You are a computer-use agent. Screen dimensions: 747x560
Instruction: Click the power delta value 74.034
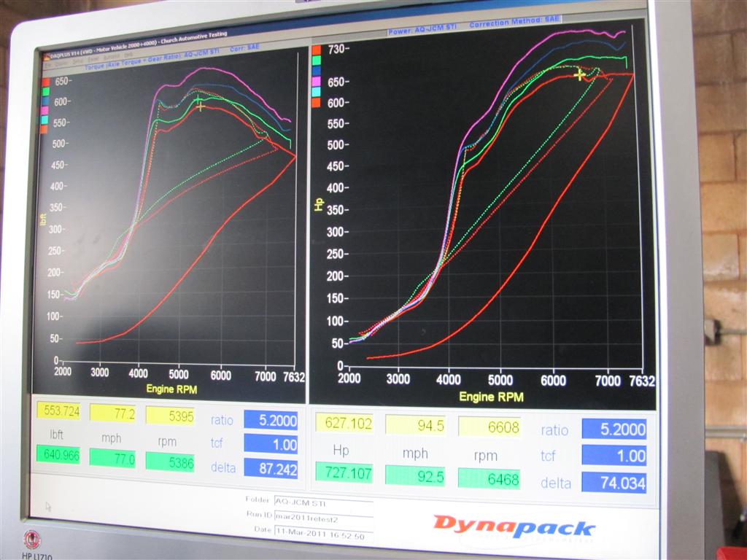pos(614,483)
